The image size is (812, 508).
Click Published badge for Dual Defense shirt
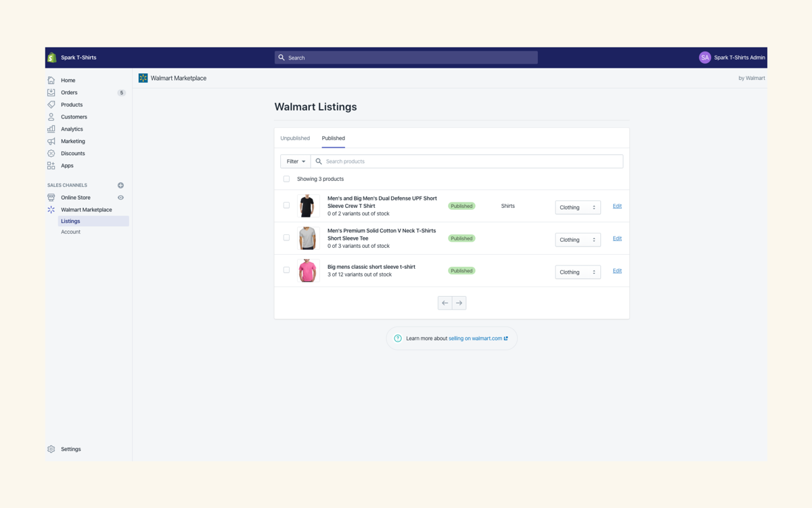461,206
